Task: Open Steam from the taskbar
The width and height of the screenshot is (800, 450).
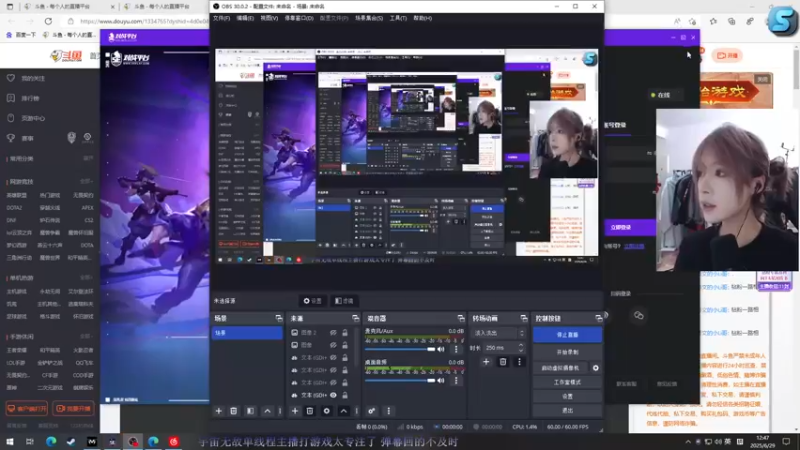Action: pyautogui.click(x=71, y=441)
